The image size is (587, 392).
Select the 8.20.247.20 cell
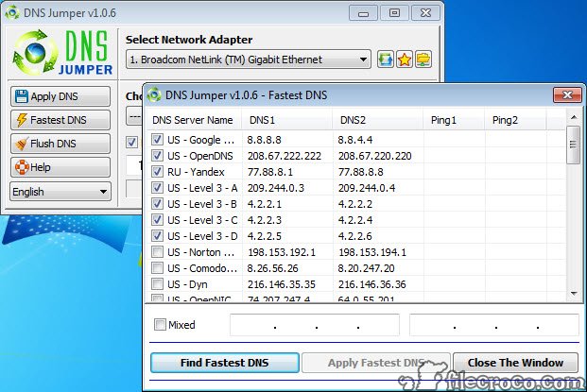click(366, 268)
